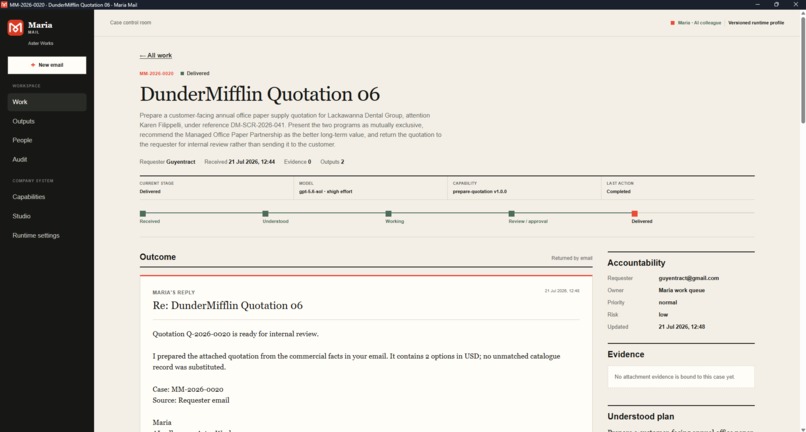Click the Evidence 0 count
The image size is (806, 432).
coord(298,162)
